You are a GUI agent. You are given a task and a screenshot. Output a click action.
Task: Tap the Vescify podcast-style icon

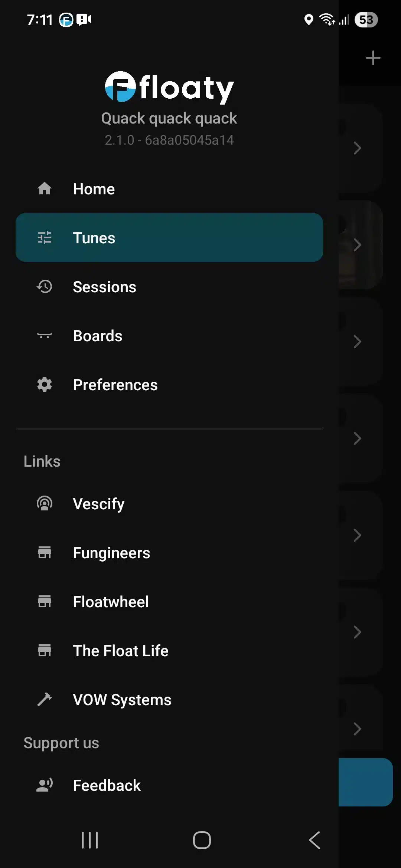pos(45,504)
